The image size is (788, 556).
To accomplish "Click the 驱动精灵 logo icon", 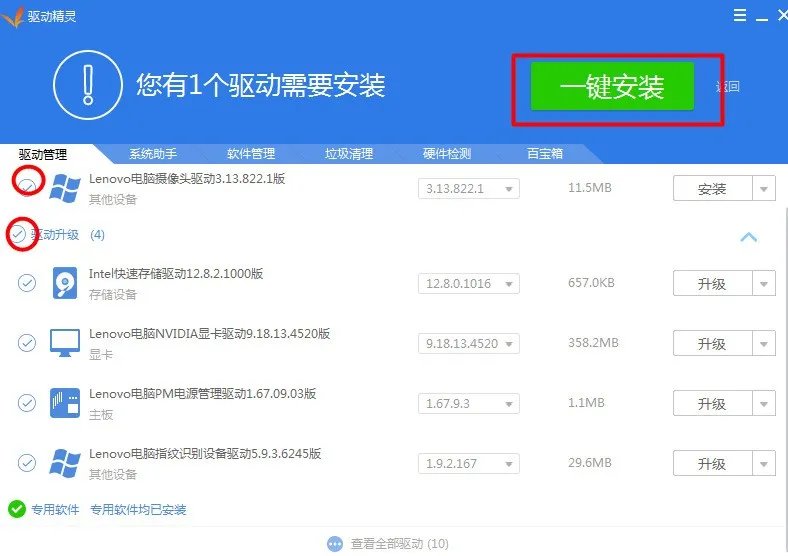I will pos(13,17).
